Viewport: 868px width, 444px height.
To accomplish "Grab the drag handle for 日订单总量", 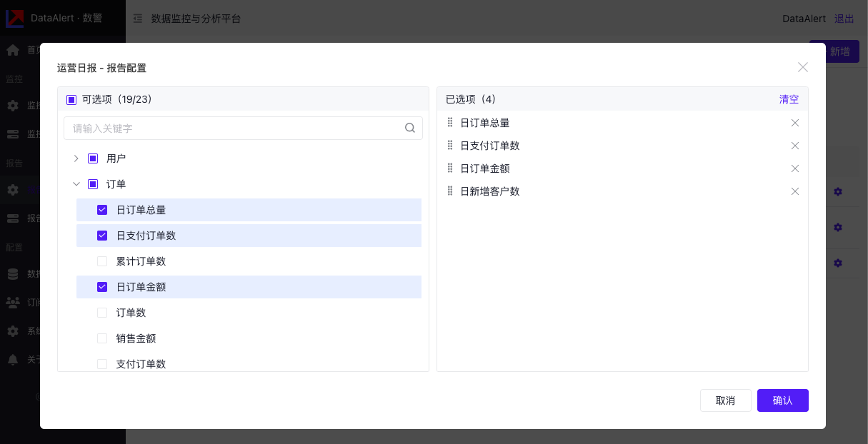I will click(x=450, y=123).
